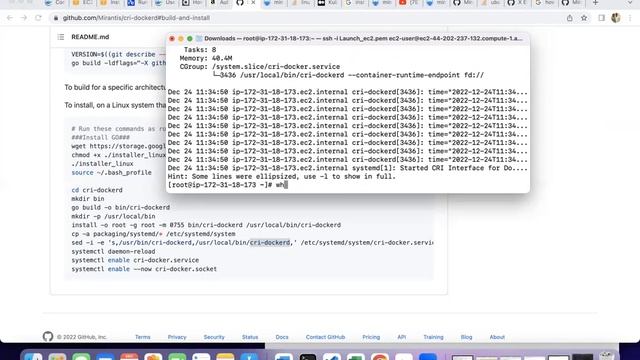Image resolution: width=640 pixels, height=360 pixels.
Task: Switch to the Google 'hov' tab
Action: (x=544, y=3)
